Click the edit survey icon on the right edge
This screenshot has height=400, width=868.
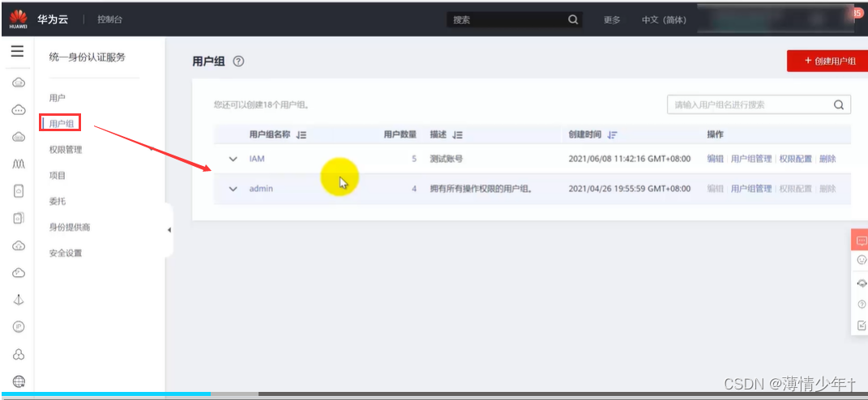862,326
